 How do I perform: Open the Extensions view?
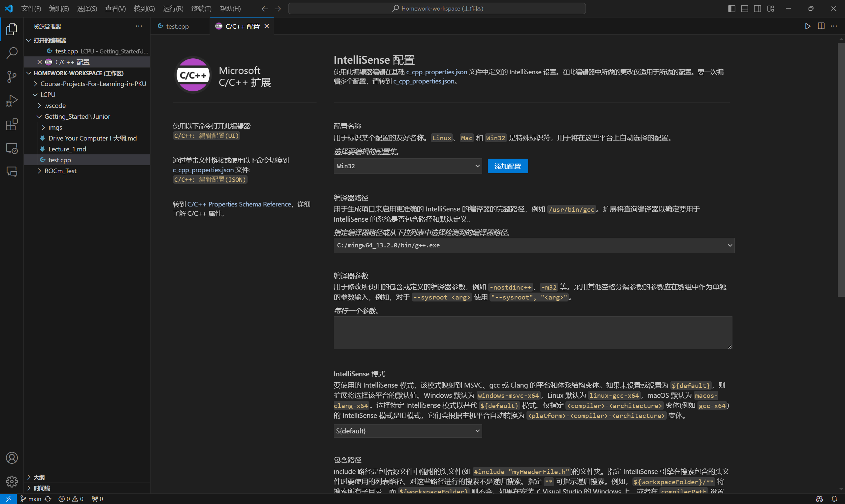(12, 125)
